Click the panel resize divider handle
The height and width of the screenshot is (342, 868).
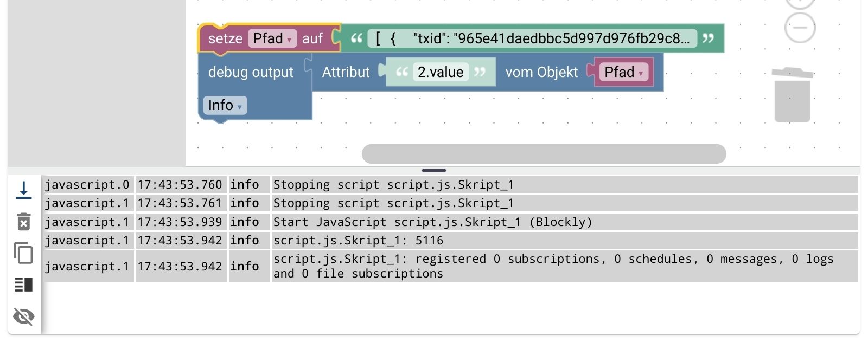[x=434, y=170]
